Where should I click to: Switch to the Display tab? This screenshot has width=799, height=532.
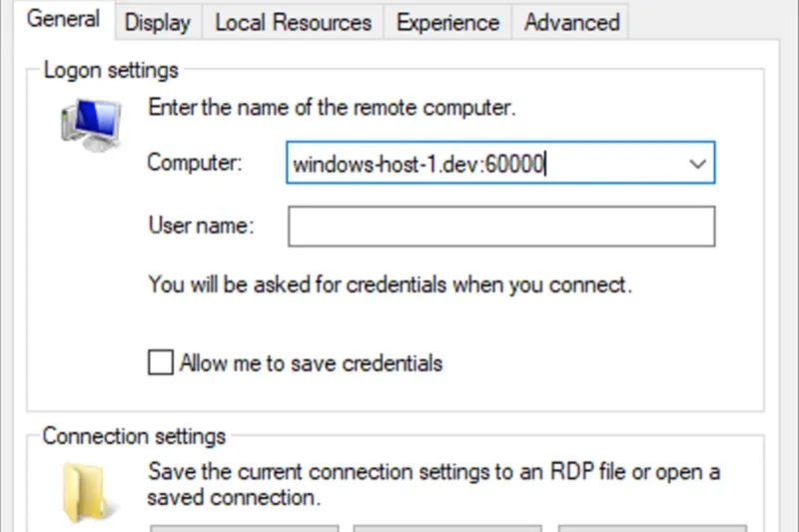[x=158, y=22]
